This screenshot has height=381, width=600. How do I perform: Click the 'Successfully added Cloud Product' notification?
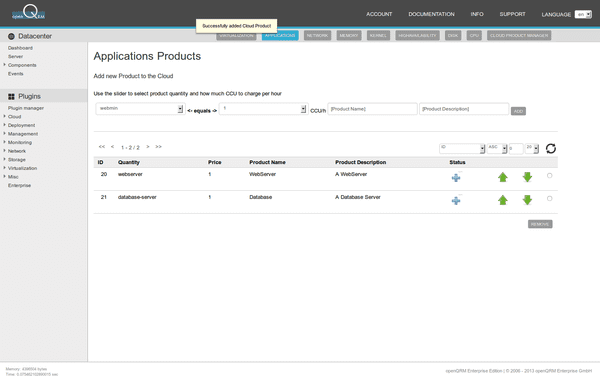(x=236, y=26)
